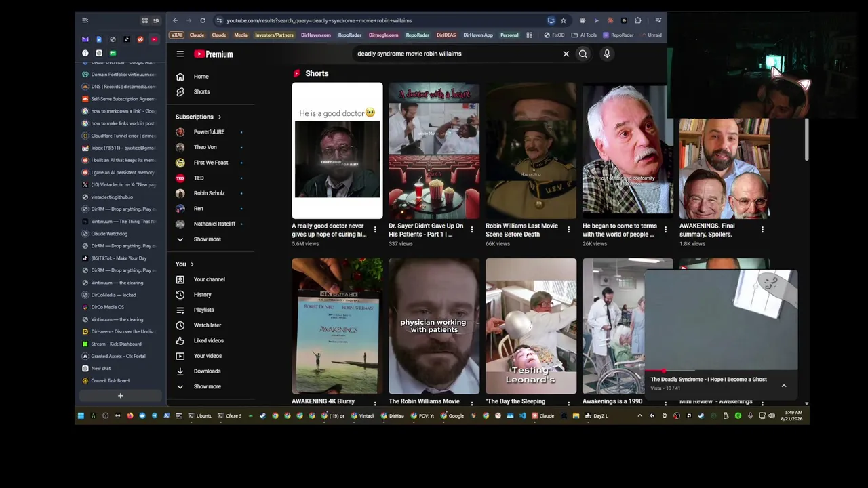Expand Show more under the You section
Viewport: 868px width, 488px height.
tap(207, 386)
